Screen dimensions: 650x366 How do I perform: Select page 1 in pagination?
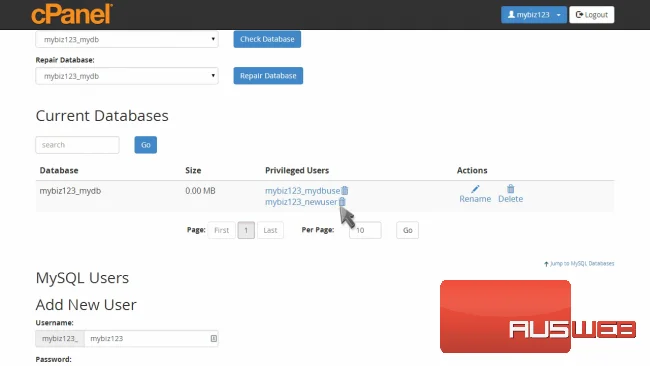point(246,230)
